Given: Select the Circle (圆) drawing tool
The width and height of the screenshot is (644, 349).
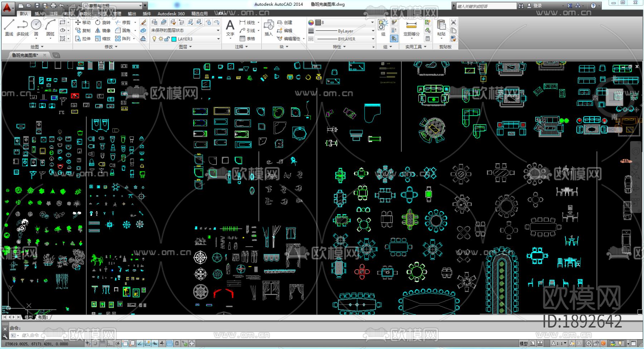Looking at the screenshot, I should 36,27.
